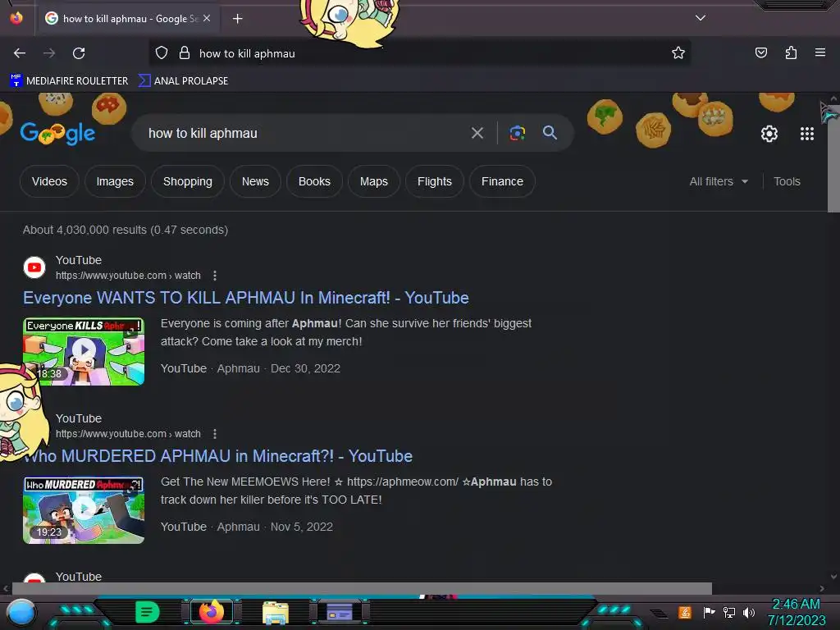Submit search with magnifying glass icon

550,132
